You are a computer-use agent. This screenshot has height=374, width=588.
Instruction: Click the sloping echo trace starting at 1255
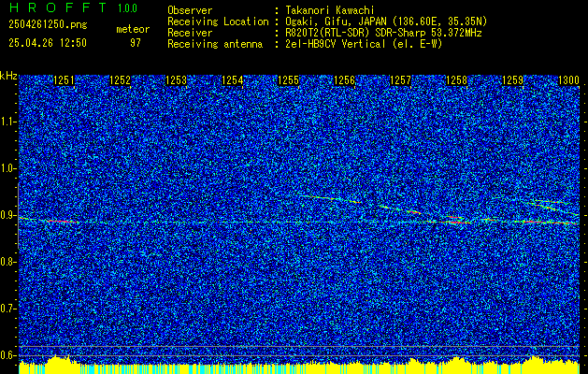point(330,199)
